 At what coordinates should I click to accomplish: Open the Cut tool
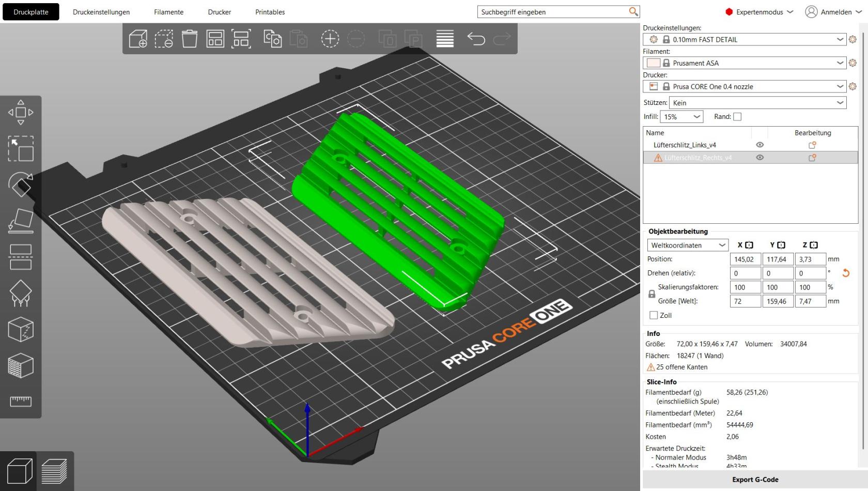click(21, 257)
